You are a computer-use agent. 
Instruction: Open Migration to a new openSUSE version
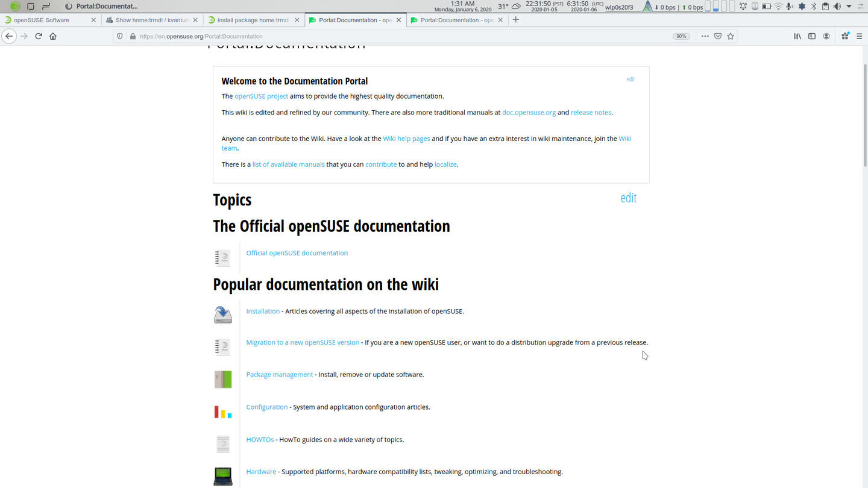(303, 342)
